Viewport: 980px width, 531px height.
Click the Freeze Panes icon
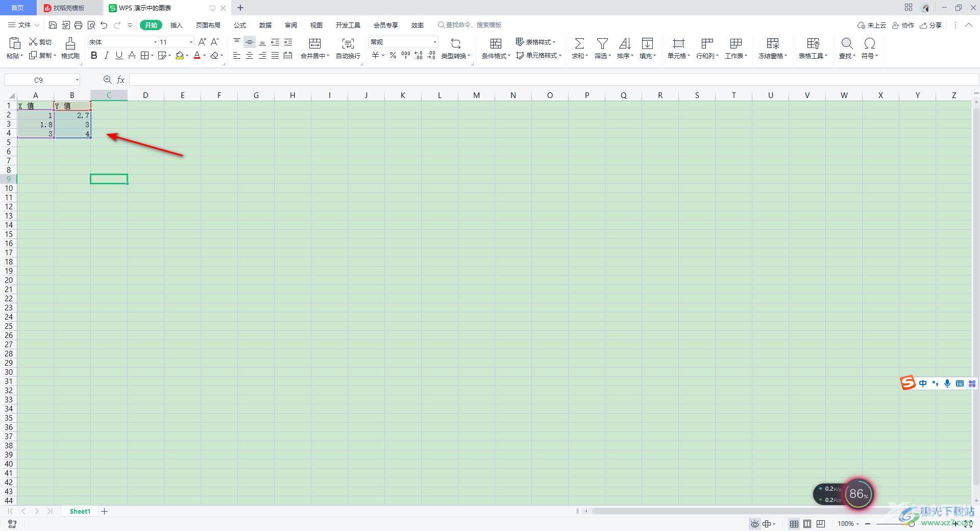point(773,43)
